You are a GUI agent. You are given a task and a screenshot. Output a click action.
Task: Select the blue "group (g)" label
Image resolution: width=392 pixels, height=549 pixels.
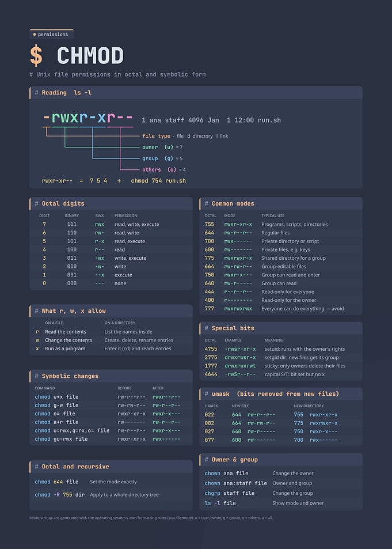point(158,158)
